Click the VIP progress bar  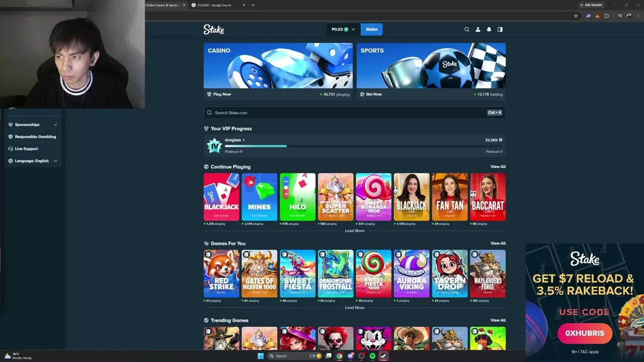point(362,146)
